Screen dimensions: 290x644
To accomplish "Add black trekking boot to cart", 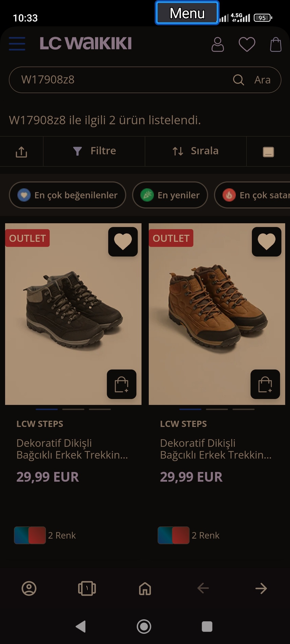I will tap(122, 384).
